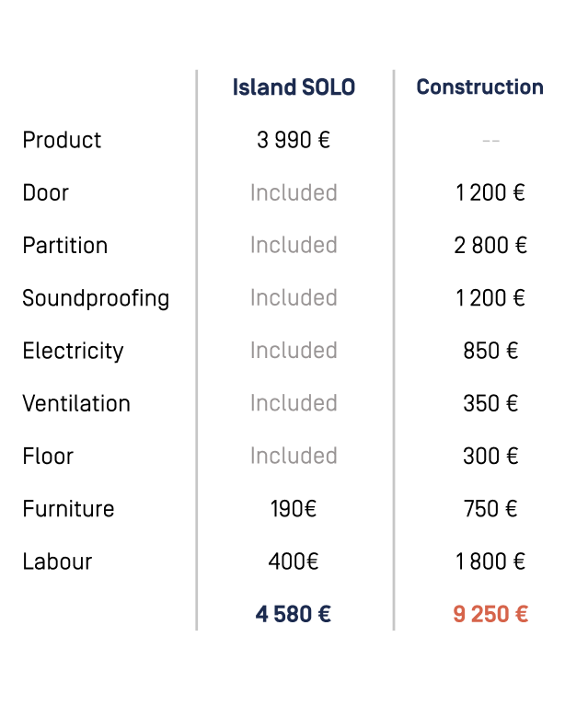Click the 850 € electricity cost
This screenshot has width=588, height=706.
[490, 351]
